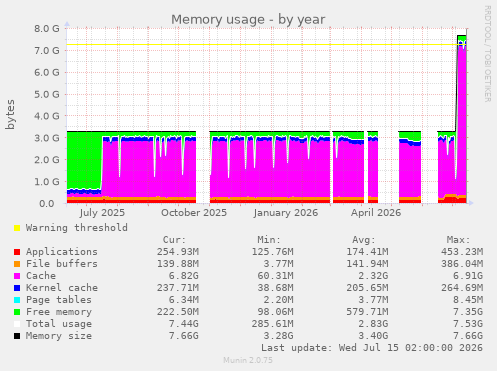Viewport: 497px width, 371px height.
Task: Click the 'Kernel cache' legend label
Action: pyautogui.click(x=62, y=288)
